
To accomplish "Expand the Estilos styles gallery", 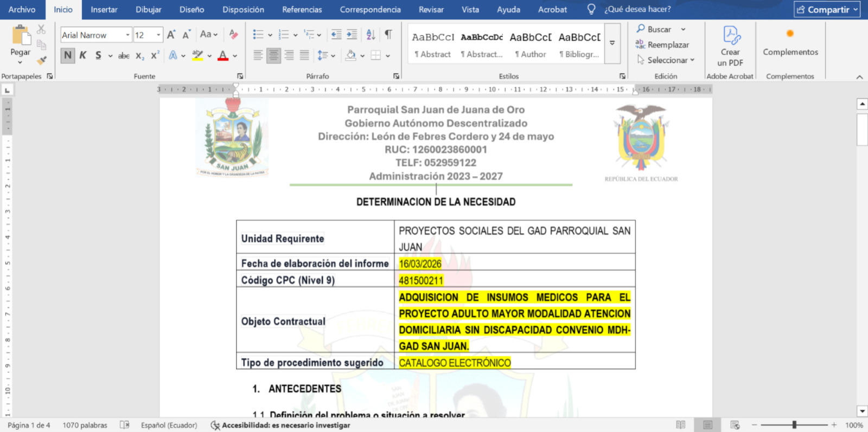I will tap(612, 43).
